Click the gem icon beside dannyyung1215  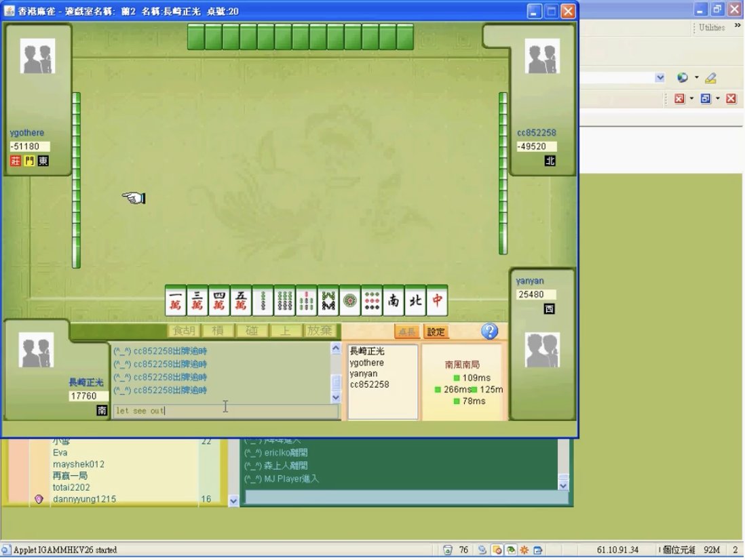pyautogui.click(x=39, y=499)
